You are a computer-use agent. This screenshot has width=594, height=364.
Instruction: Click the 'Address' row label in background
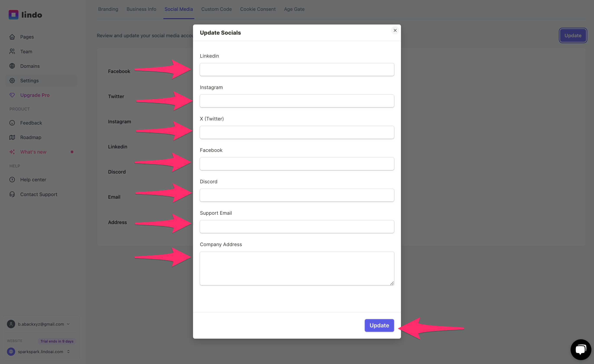pyautogui.click(x=117, y=222)
